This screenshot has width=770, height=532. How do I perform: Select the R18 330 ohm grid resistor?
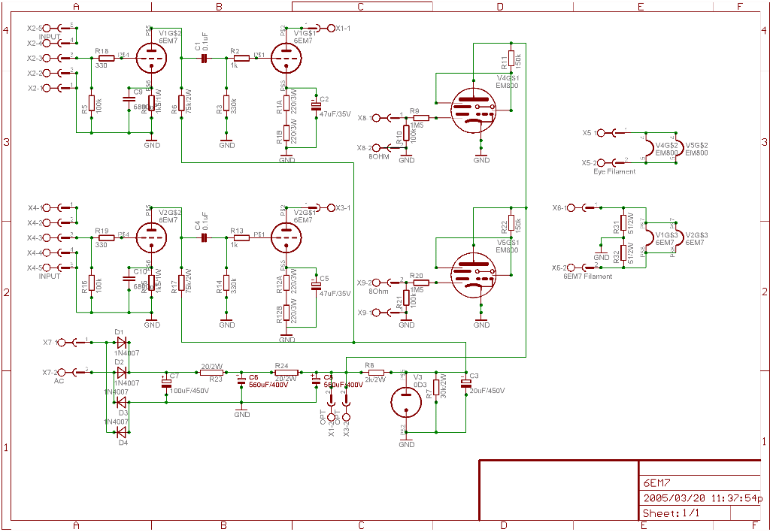click(x=106, y=58)
